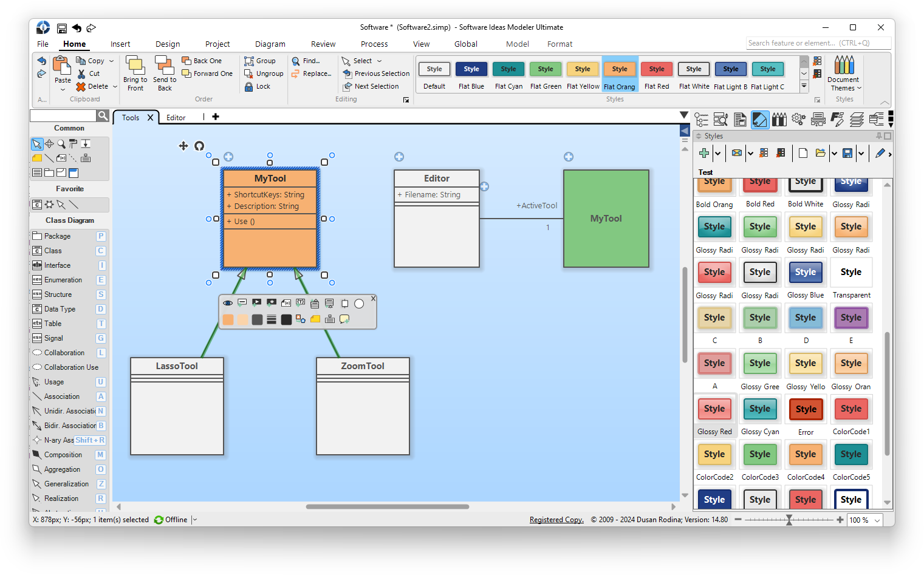Select the paint roller format tool
924x575 pixels.
(x=73, y=144)
